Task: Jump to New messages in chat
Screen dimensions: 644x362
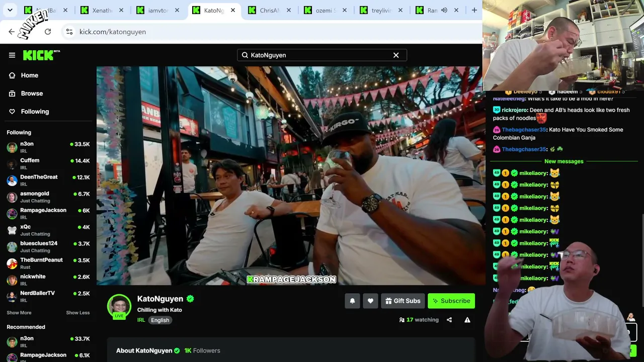Action: [564, 161]
